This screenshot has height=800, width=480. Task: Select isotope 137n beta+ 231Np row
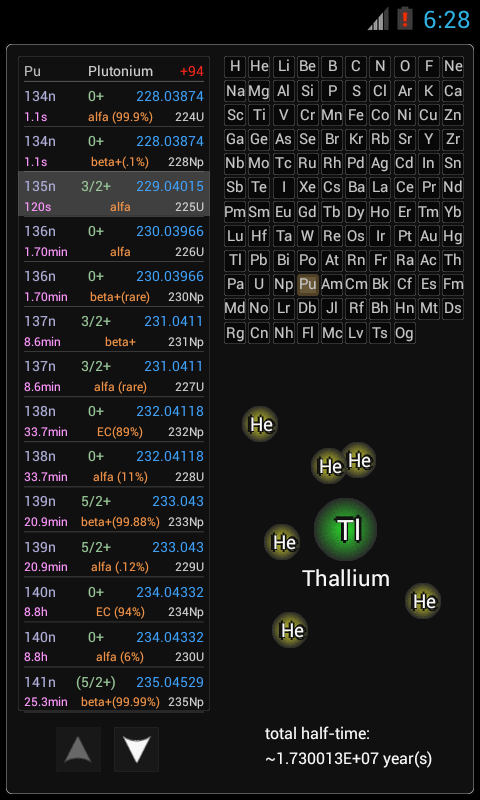[x=114, y=329]
